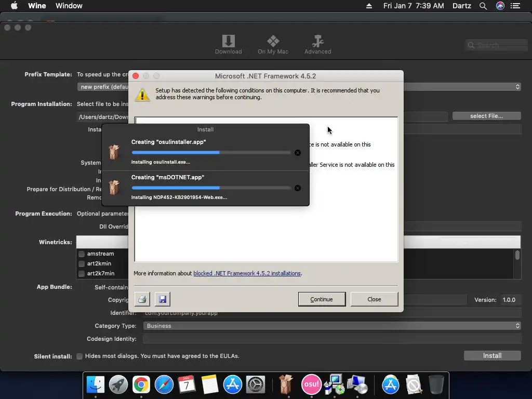532x399 pixels.
Task: Click user name Dartz in menu bar
Action: click(462, 6)
